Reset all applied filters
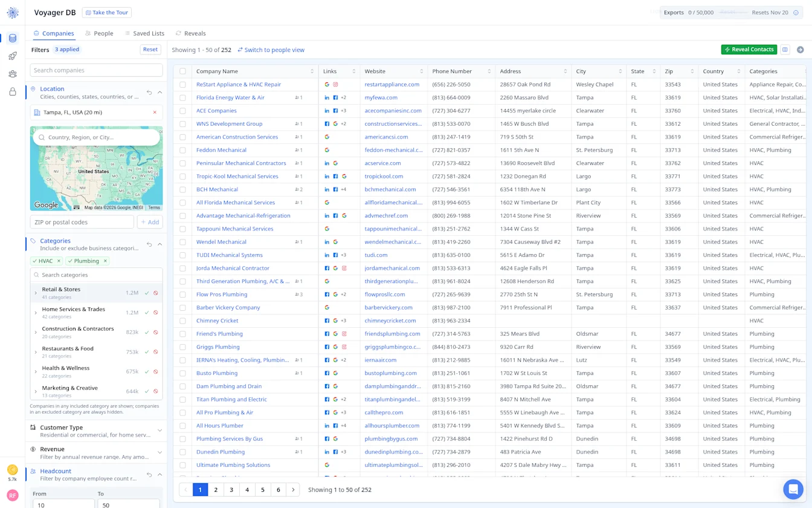The width and height of the screenshot is (812, 508). tap(150, 50)
